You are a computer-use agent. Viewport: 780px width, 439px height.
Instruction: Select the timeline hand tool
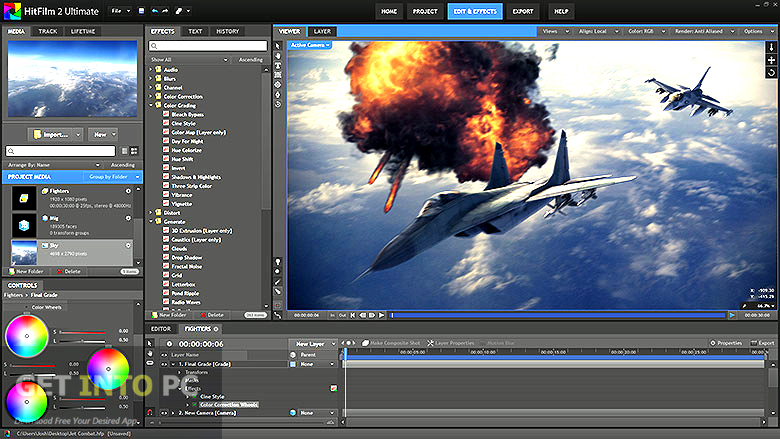[150, 353]
